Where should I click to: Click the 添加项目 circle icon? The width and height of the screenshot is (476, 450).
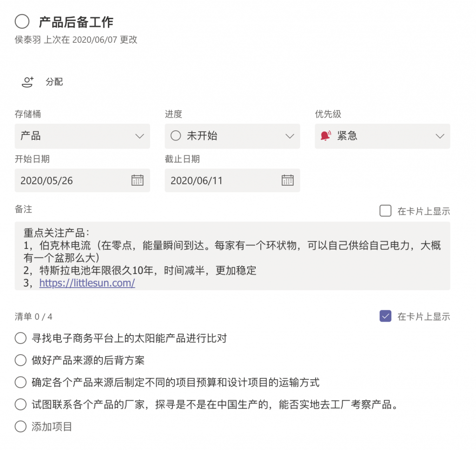pos(20,427)
